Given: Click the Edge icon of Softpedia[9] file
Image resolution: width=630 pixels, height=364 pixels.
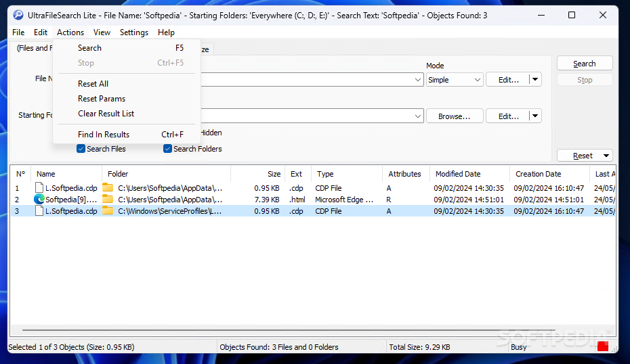Looking at the screenshot, I should 39,200.
